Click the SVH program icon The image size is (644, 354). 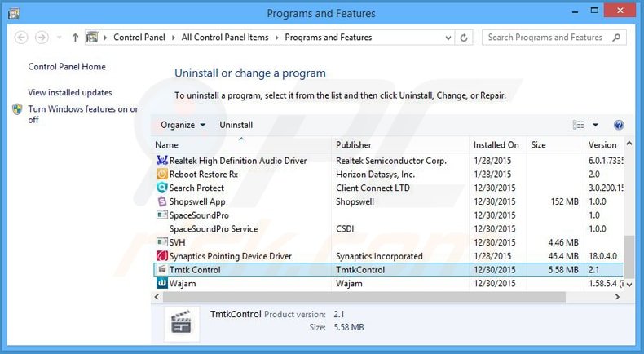[162, 242]
